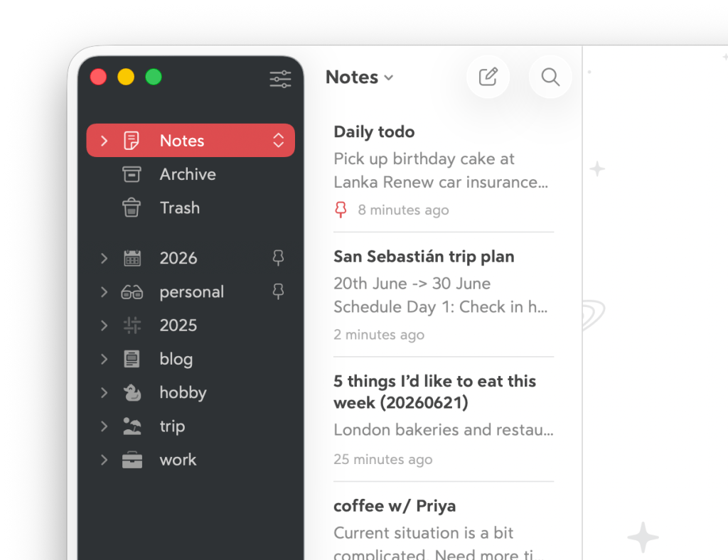Expand the 2025 tag
The height and width of the screenshot is (560, 728).
coord(105,325)
